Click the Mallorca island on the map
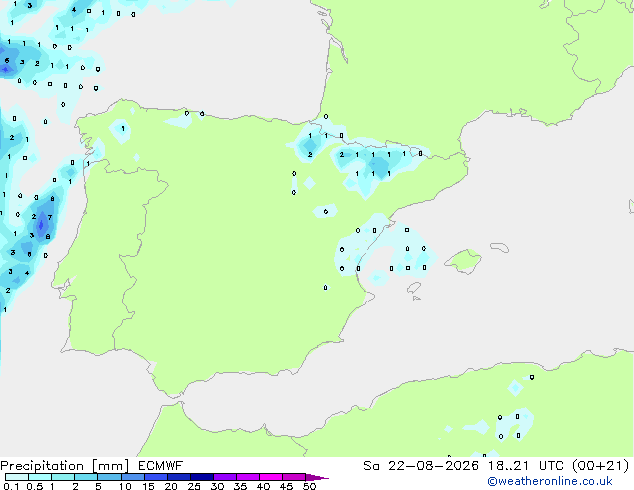Viewport: 634px width, 490px height. pyautogui.click(x=463, y=261)
